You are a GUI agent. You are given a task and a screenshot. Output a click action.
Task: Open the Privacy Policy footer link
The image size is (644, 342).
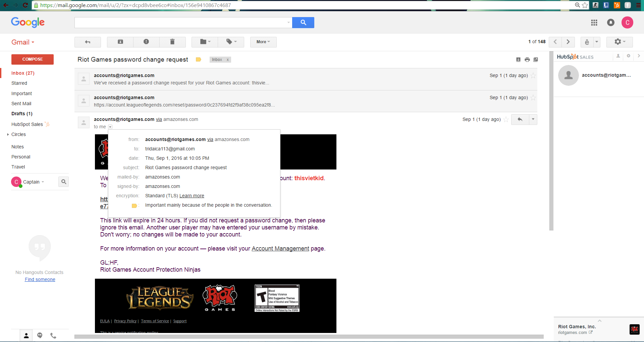coord(125,321)
